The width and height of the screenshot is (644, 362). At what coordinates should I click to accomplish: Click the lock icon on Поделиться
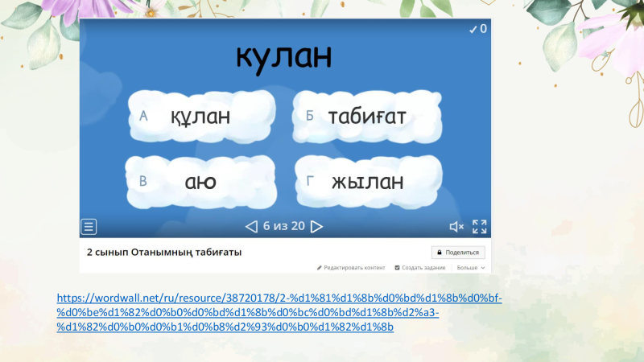point(439,253)
